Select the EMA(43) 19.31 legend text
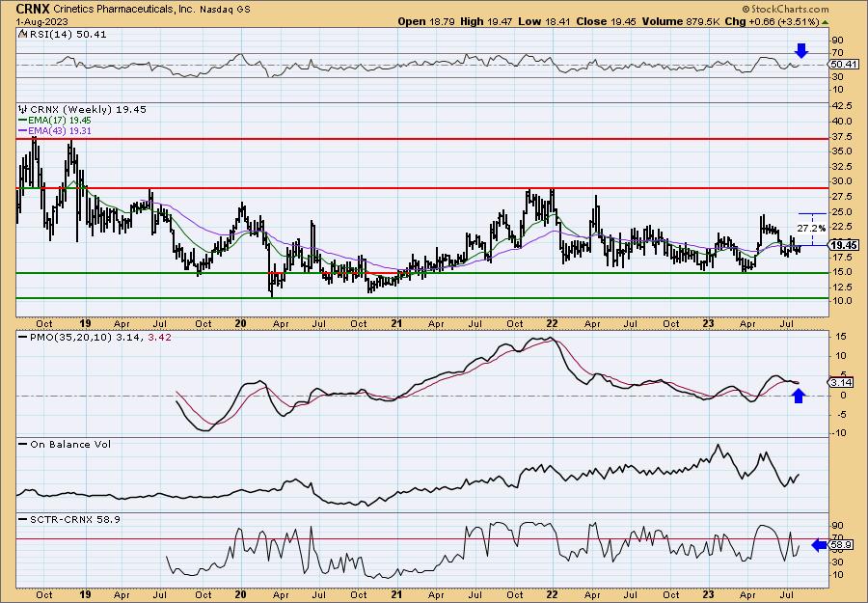Viewport: 868px width, 603px height. [x=60, y=130]
